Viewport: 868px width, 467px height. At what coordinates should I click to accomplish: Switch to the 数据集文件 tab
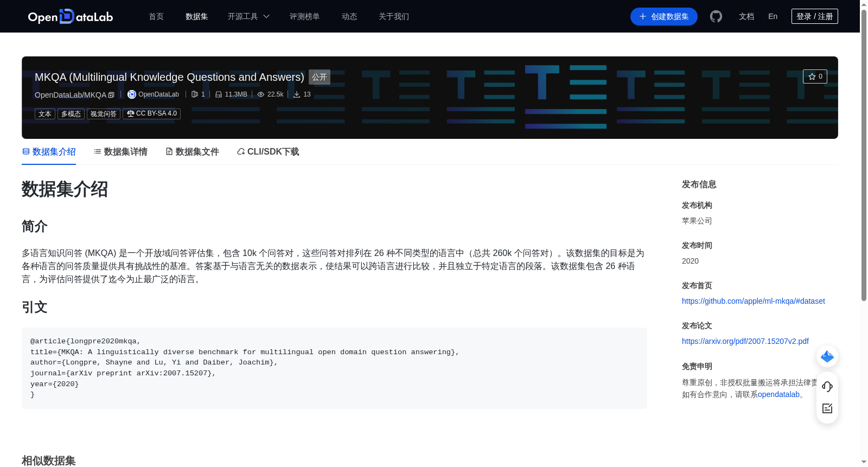192,152
